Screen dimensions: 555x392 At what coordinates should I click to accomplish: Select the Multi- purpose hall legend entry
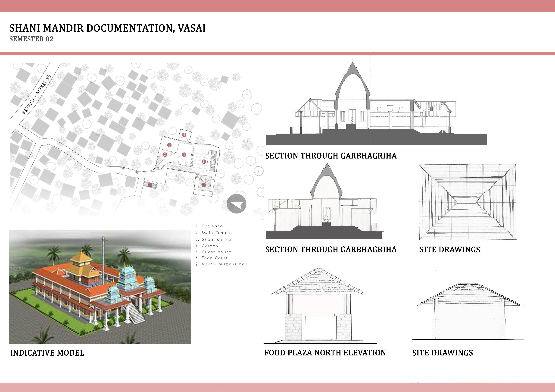point(224,264)
